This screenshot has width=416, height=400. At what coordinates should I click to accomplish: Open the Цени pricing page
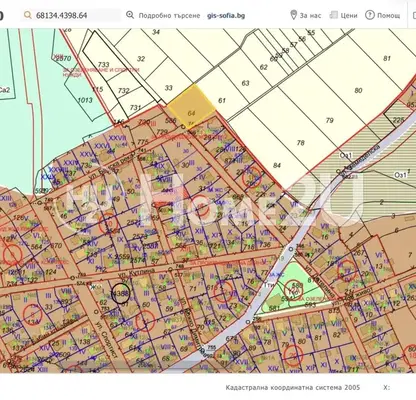coord(349,16)
